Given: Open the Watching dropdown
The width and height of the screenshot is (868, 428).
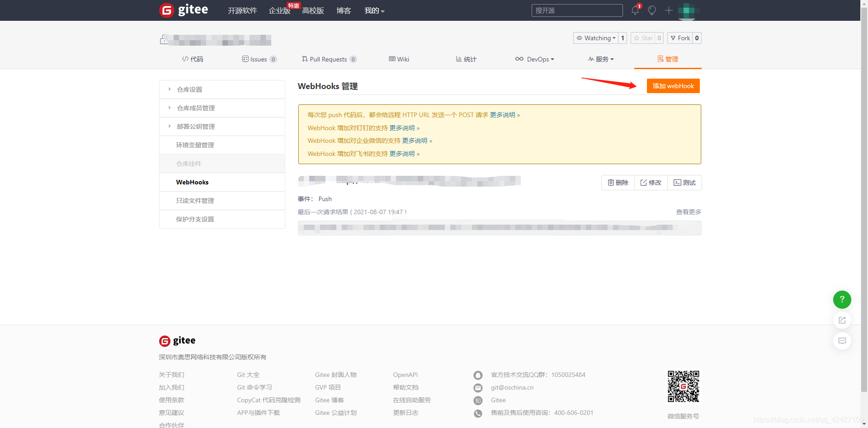Looking at the screenshot, I should point(595,38).
